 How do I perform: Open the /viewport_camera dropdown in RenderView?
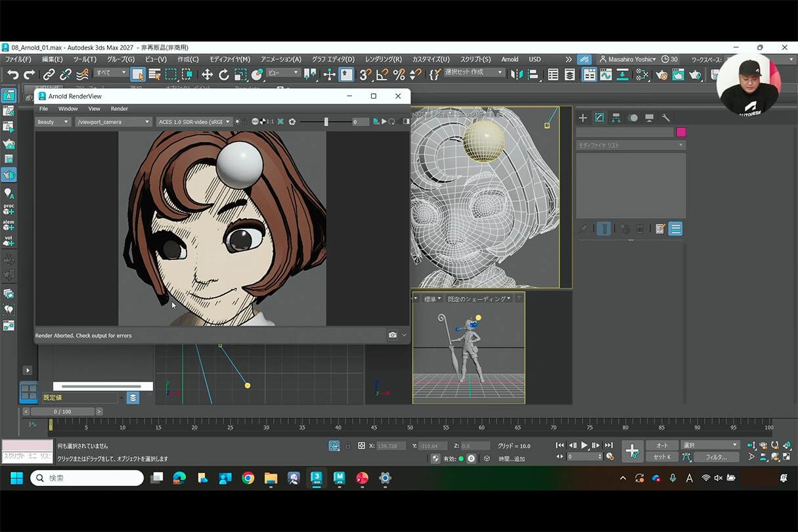click(114, 122)
